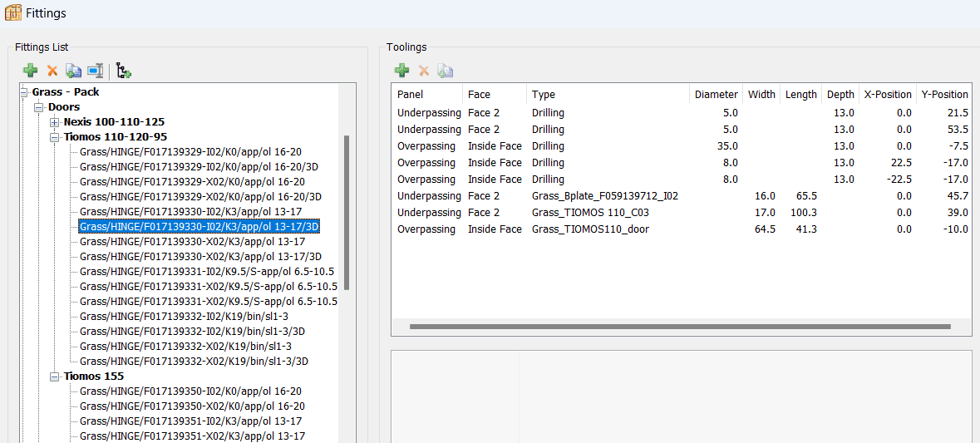This screenshot has width=980, height=443.
Task: Select the Drilling row with X-Position 22.5
Action: click(682, 162)
